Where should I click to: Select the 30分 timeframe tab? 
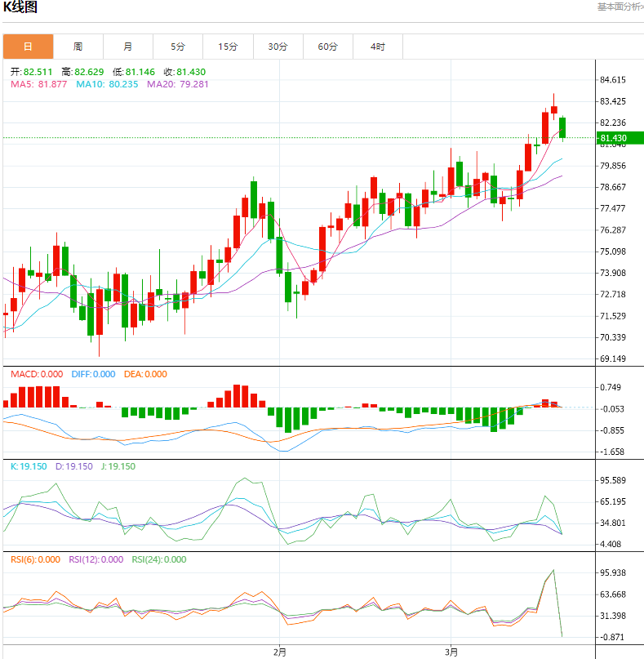point(278,47)
